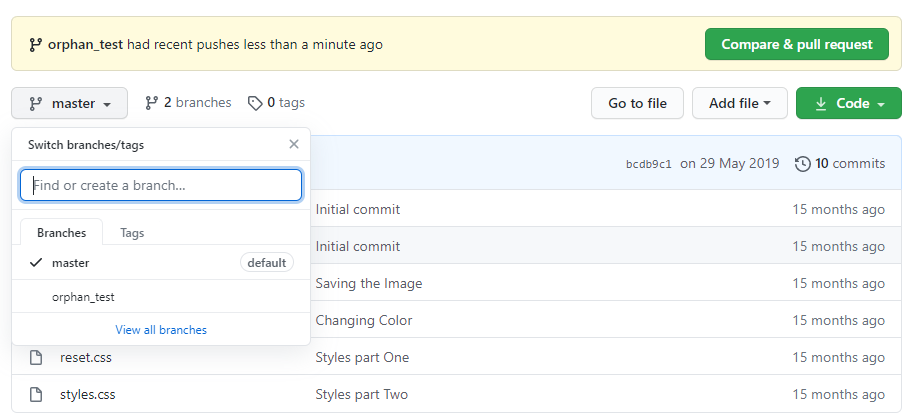This screenshot has height=419, width=912.
Task: Close the Switch branches/tags popup
Action: point(294,144)
